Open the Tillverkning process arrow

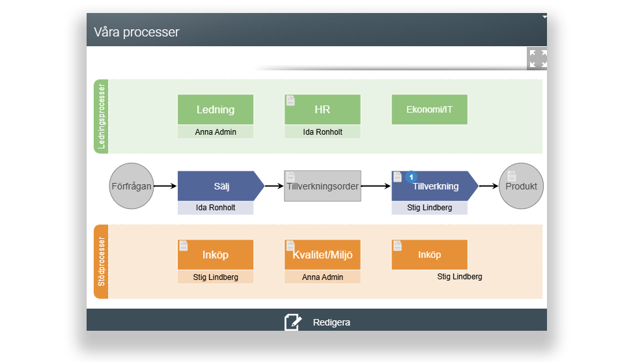435,186
